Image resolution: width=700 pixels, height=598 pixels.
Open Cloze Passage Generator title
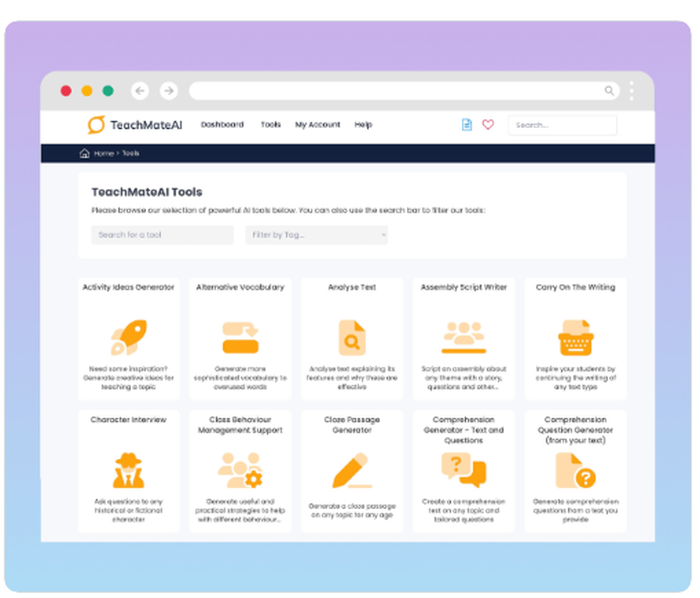pos(352,425)
